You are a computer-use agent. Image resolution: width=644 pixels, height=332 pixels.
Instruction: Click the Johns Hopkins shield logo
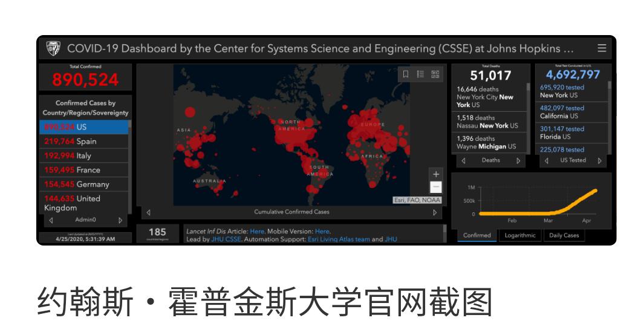(x=53, y=48)
